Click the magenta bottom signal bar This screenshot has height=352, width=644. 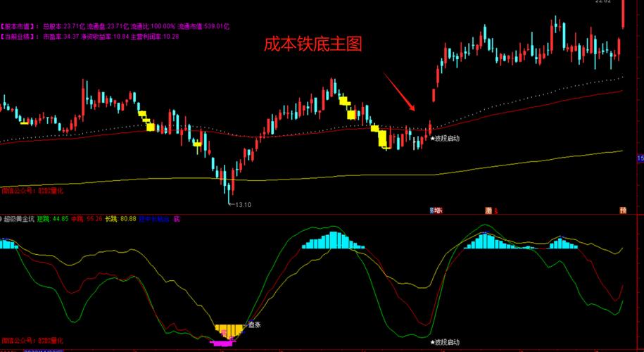coord(223,343)
